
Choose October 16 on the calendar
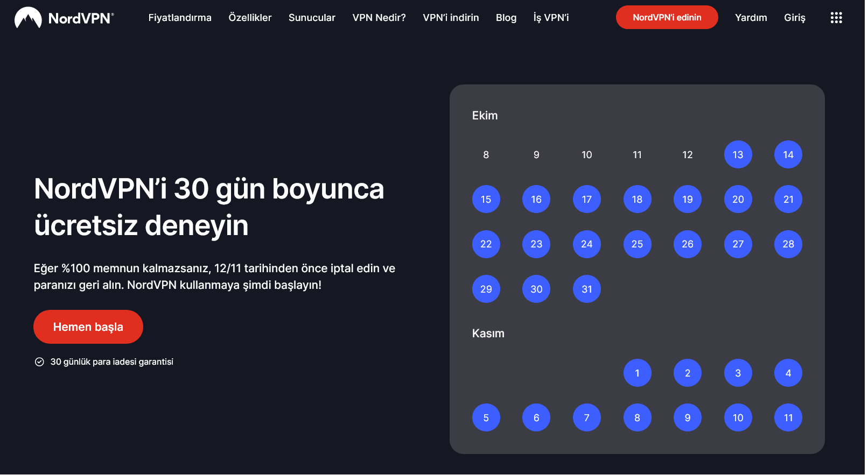tap(536, 200)
